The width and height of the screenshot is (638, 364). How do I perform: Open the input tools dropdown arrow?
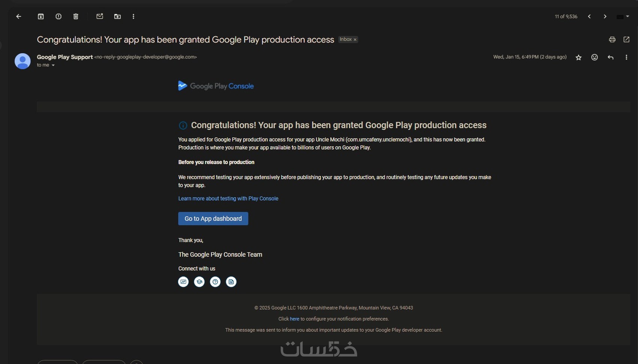tap(627, 17)
